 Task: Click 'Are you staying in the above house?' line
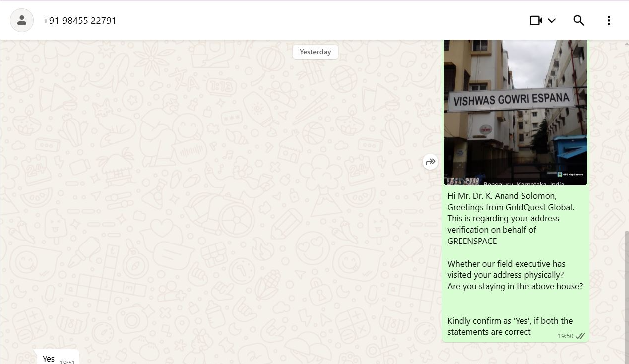[x=515, y=286]
